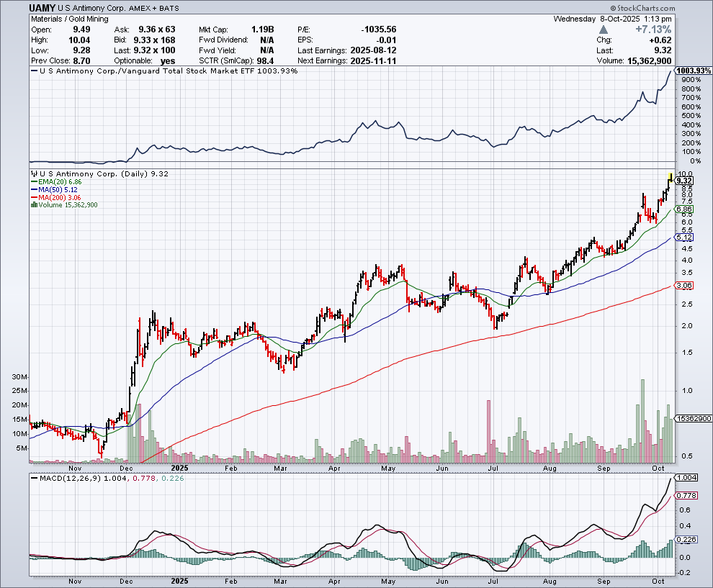The width and height of the screenshot is (713, 588).
Task: Click the candlestick icon beside the Daily legend
Action: point(33,174)
